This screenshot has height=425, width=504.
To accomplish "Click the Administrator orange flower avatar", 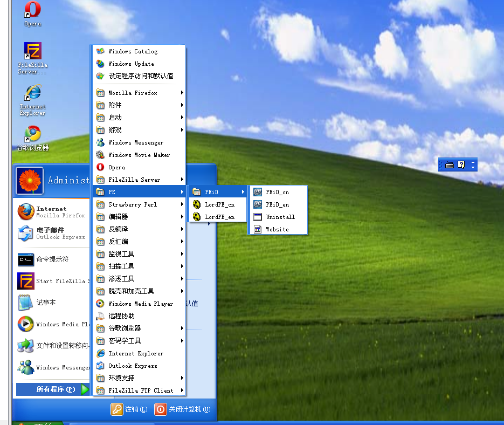I will [30, 181].
